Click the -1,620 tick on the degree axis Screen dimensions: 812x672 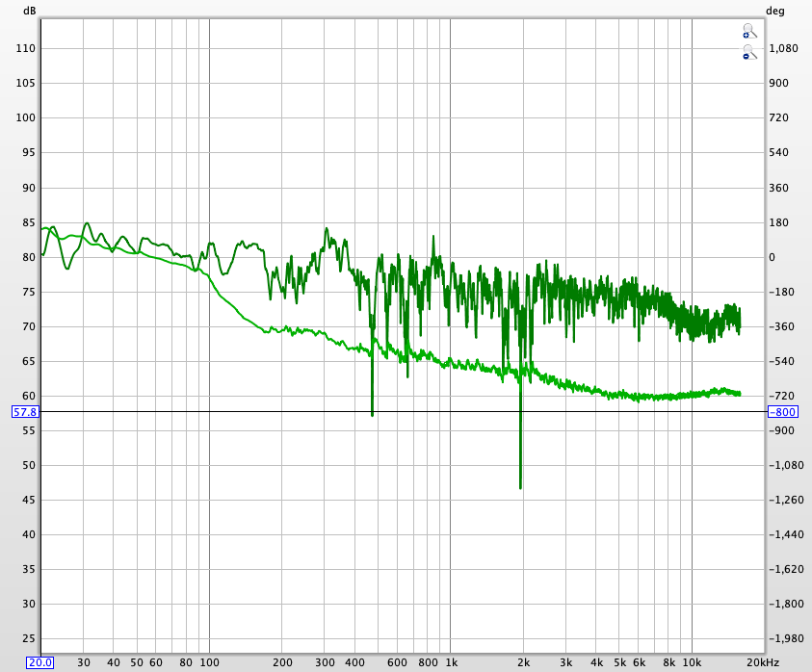coord(786,570)
